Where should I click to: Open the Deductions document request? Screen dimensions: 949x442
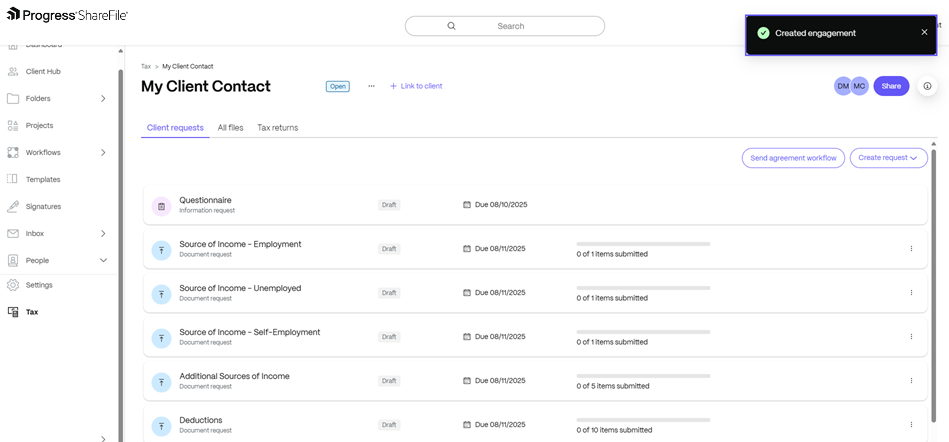pyautogui.click(x=535, y=423)
